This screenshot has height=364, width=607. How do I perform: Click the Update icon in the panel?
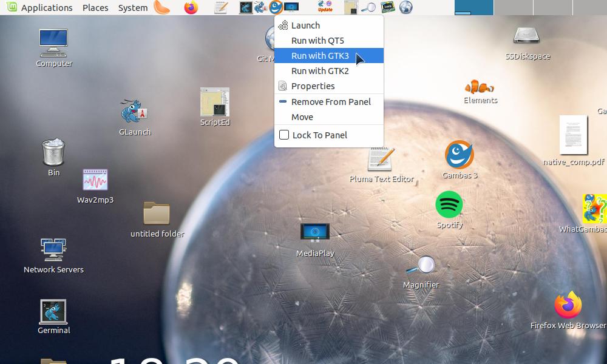click(x=325, y=7)
